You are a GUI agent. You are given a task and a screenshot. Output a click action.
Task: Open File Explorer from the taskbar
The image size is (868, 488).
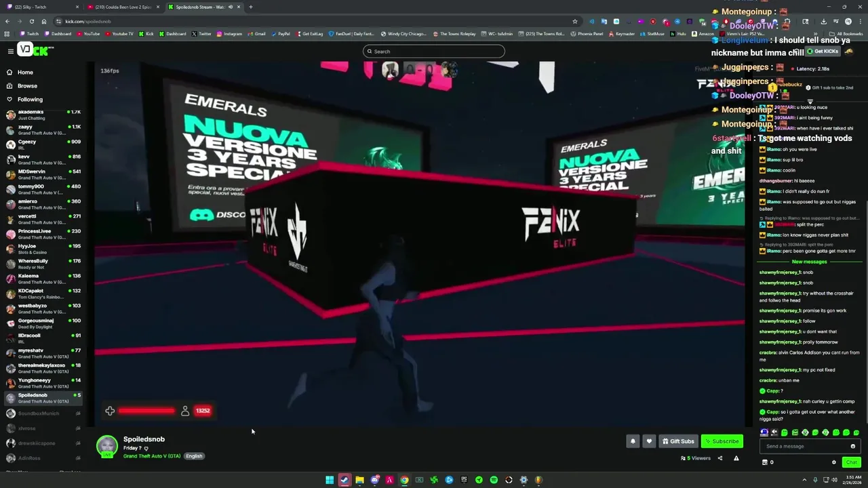pyautogui.click(x=359, y=480)
